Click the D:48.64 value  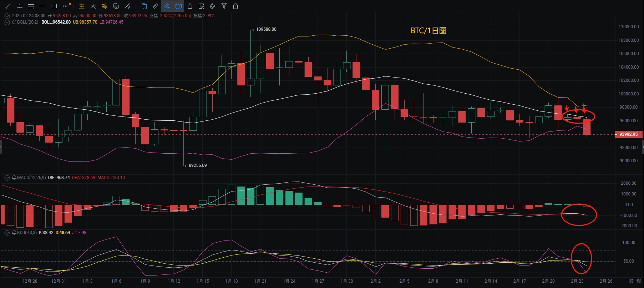point(63,233)
